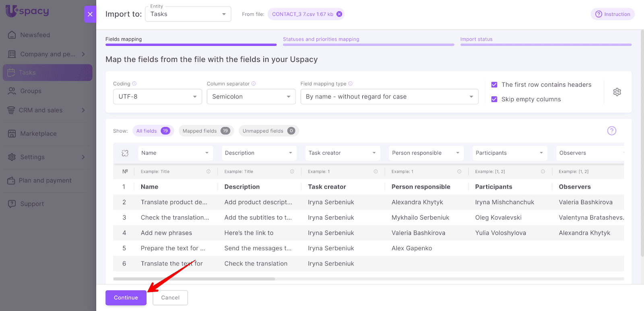This screenshot has width=644, height=311.
Task: Open the Coding UTF-8 dropdown
Action: click(157, 97)
